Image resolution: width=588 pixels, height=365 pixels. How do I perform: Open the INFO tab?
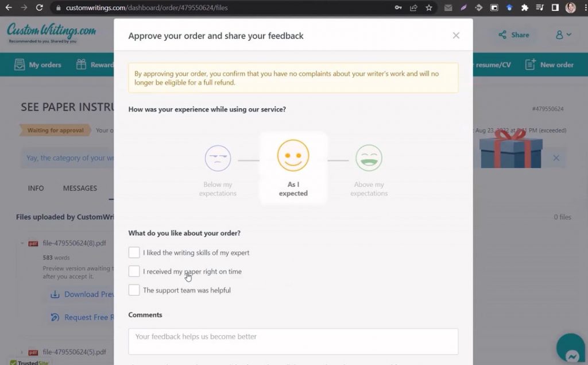point(36,189)
